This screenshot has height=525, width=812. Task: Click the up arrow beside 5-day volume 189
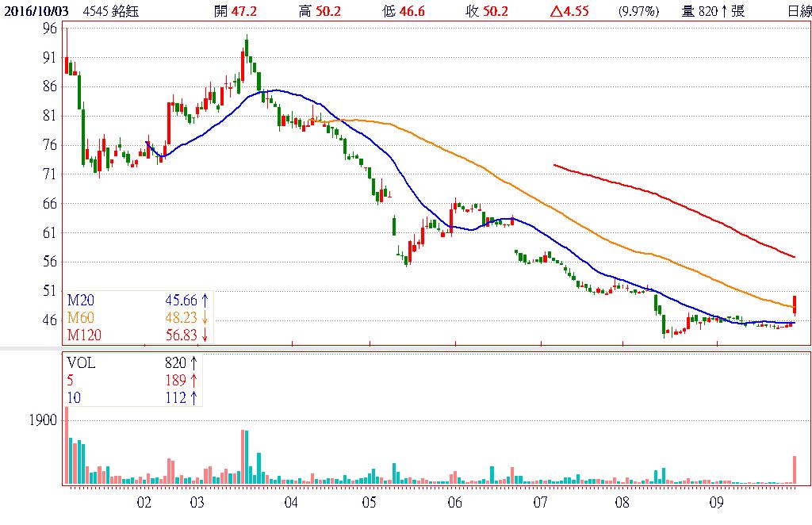[x=194, y=380]
